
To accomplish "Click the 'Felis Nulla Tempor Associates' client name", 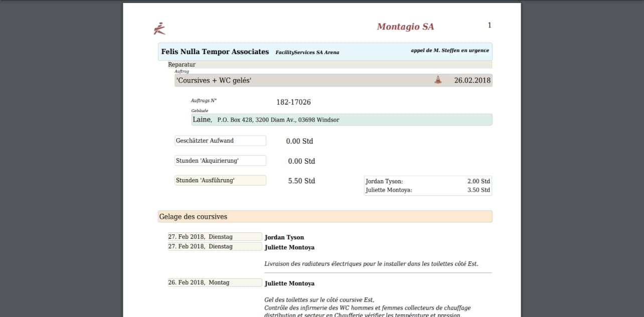I will click(215, 52).
